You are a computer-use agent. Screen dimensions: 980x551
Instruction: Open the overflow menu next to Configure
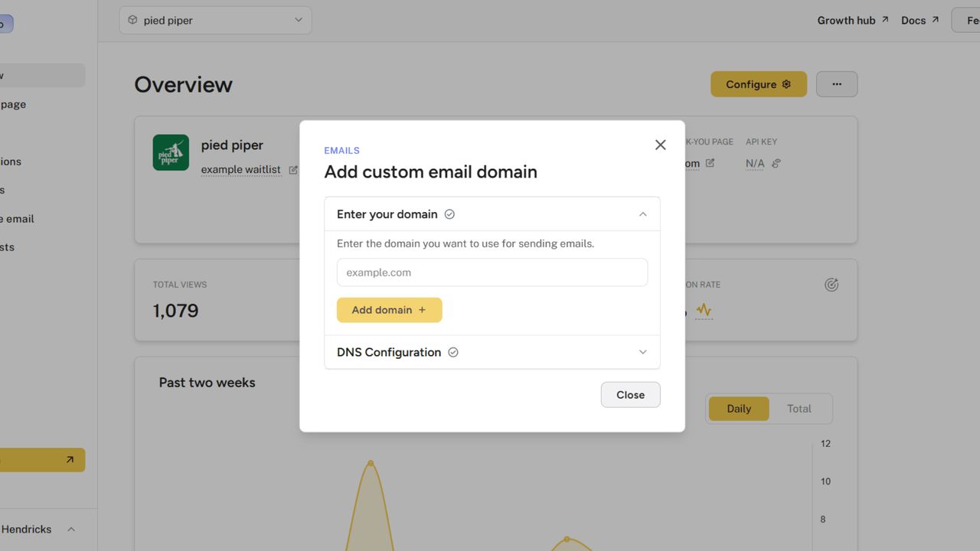click(836, 84)
